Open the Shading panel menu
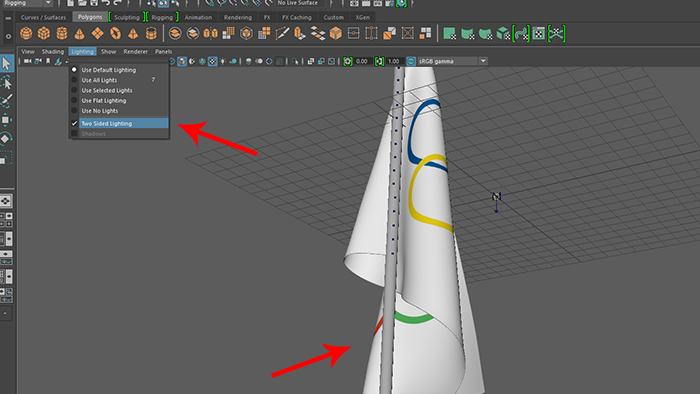The width and height of the screenshot is (700, 394). tap(53, 52)
